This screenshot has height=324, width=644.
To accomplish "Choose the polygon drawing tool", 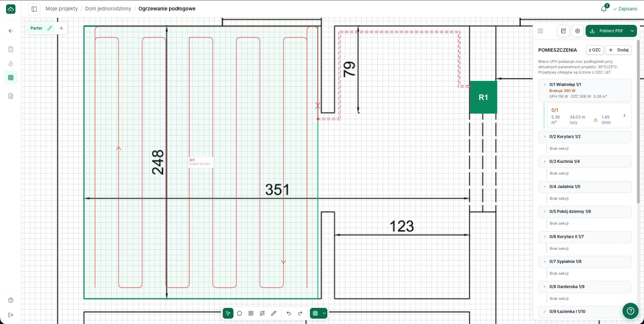I will coord(239,313).
